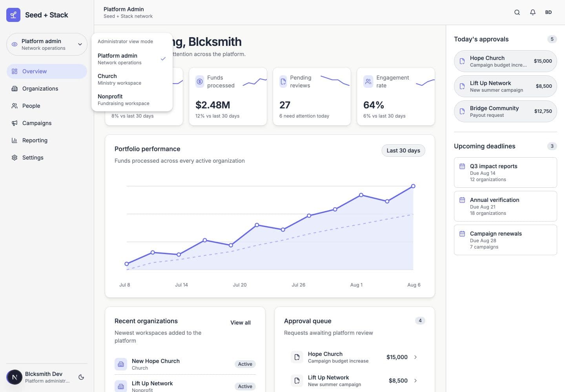The height and width of the screenshot is (392, 565).
Task: Click document icon on Hope Church approval
Action: coord(462,61)
